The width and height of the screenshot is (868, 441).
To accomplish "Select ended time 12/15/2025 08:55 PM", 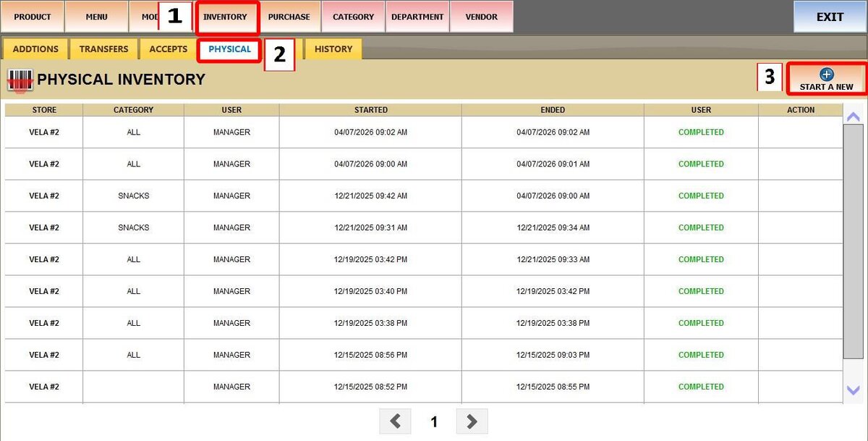I will click(x=553, y=387).
